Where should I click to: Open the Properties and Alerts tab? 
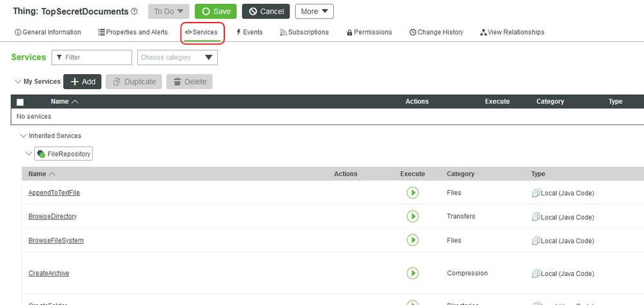[x=133, y=32]
